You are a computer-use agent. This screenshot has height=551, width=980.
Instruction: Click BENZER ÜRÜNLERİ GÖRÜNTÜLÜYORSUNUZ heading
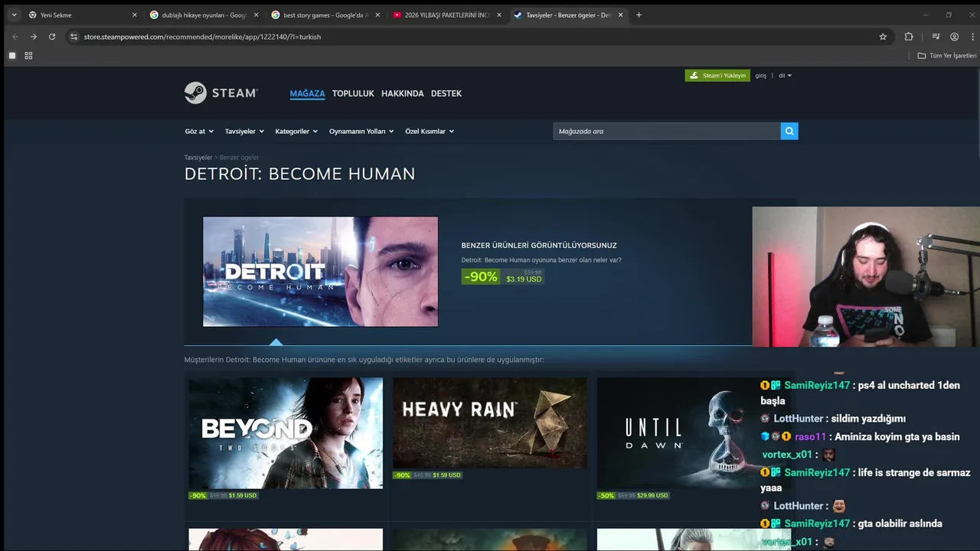point(539,246)
